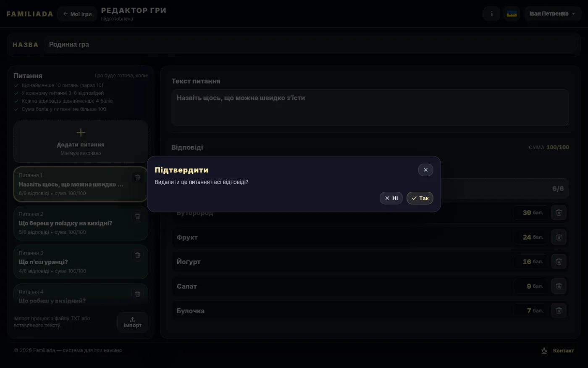Edit the game name field Родинна гра
The height and width of the screenshot is (368, 588).
(x=310, y=45)
